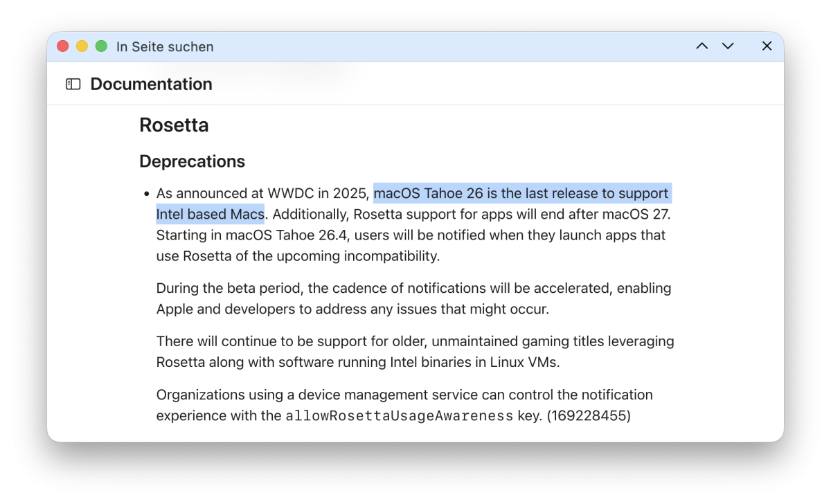
Task: Click the Documentation title
Action: 151,84
